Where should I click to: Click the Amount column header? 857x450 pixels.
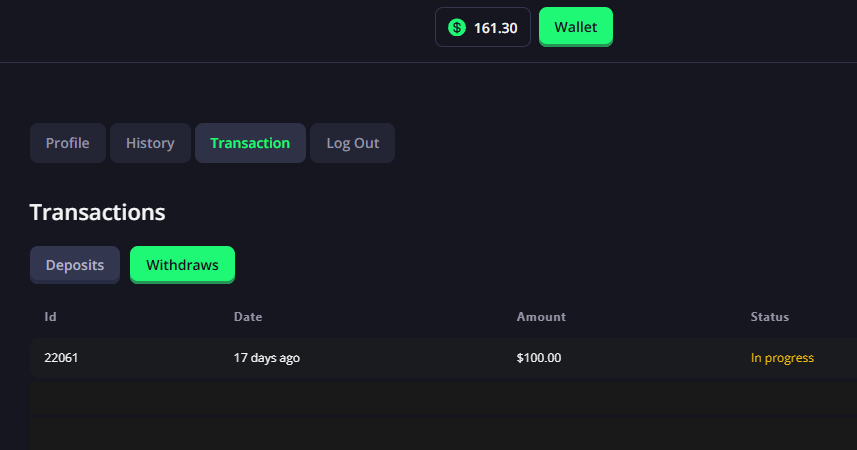point(541,317)
